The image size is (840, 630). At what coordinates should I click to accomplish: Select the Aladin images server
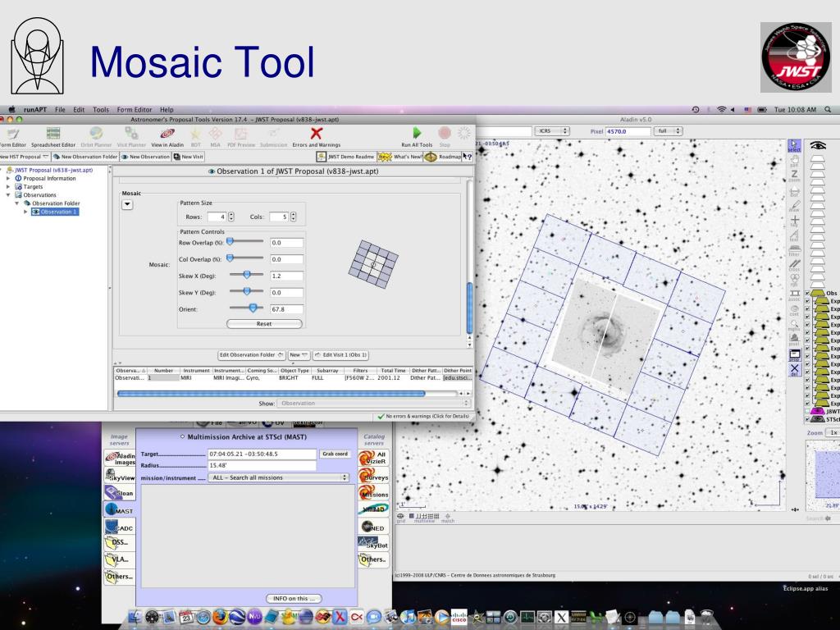pyautogui.click(x=120, y=458)
